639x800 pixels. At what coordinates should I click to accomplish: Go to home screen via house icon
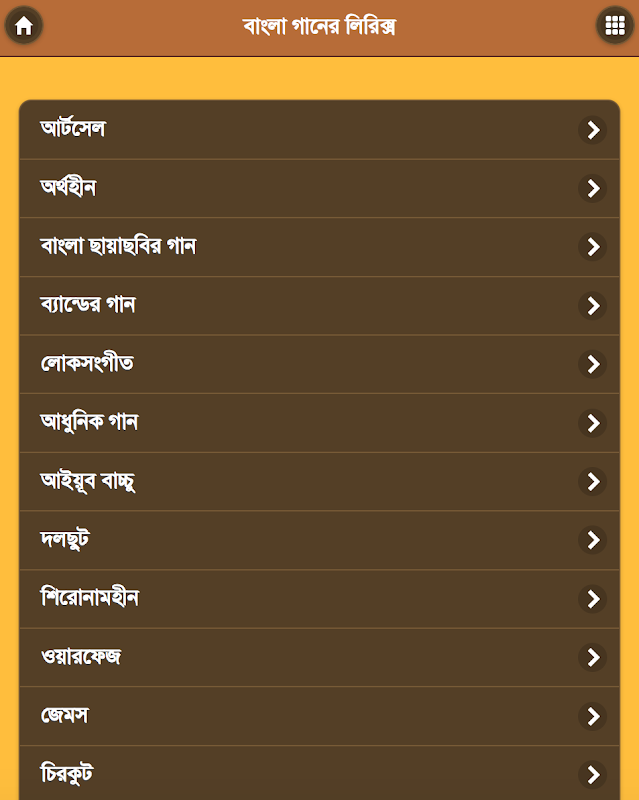coord(24,27)
